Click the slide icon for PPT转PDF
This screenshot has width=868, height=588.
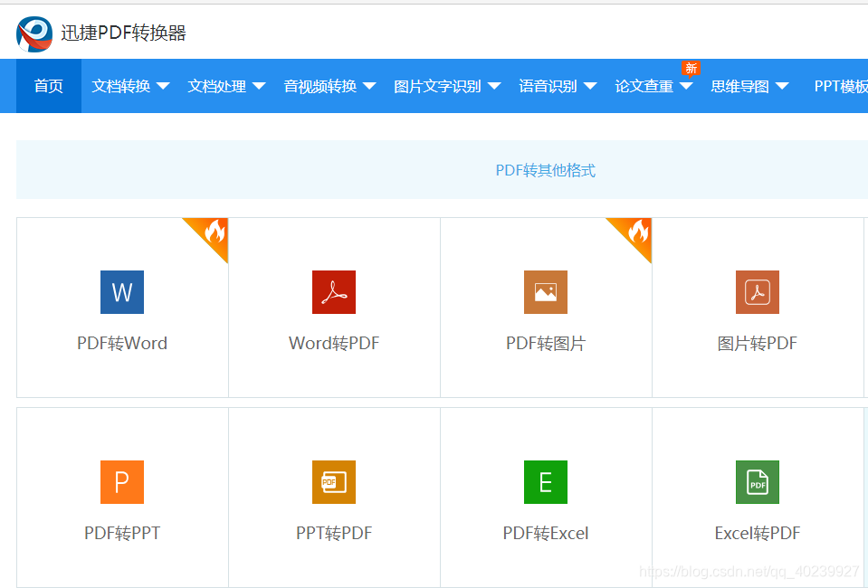(x=334, y=482)
